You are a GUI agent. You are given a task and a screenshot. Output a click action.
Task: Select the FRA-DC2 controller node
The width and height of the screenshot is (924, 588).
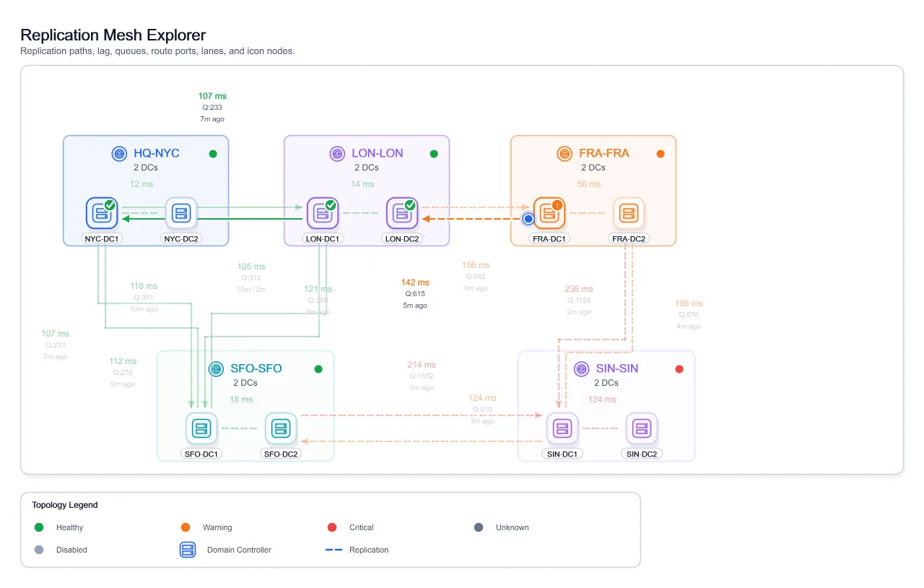(x=629, y=213)
